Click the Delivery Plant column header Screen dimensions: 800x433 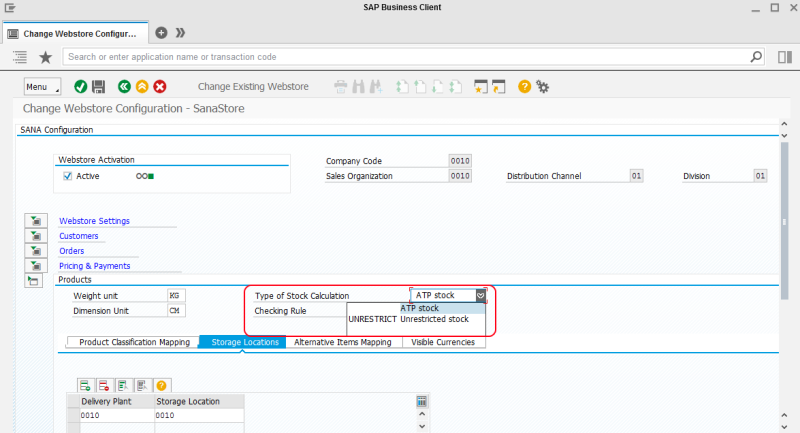117,401
